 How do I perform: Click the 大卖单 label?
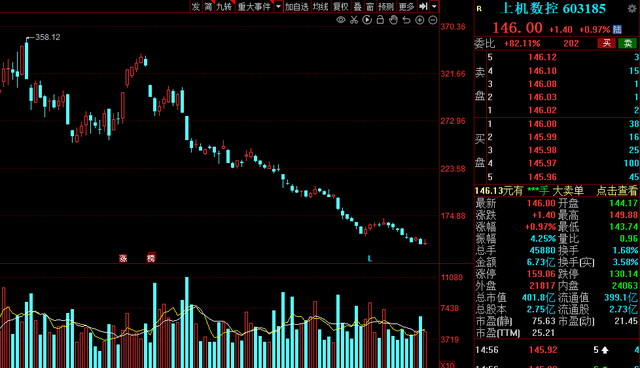click(568, 191)
